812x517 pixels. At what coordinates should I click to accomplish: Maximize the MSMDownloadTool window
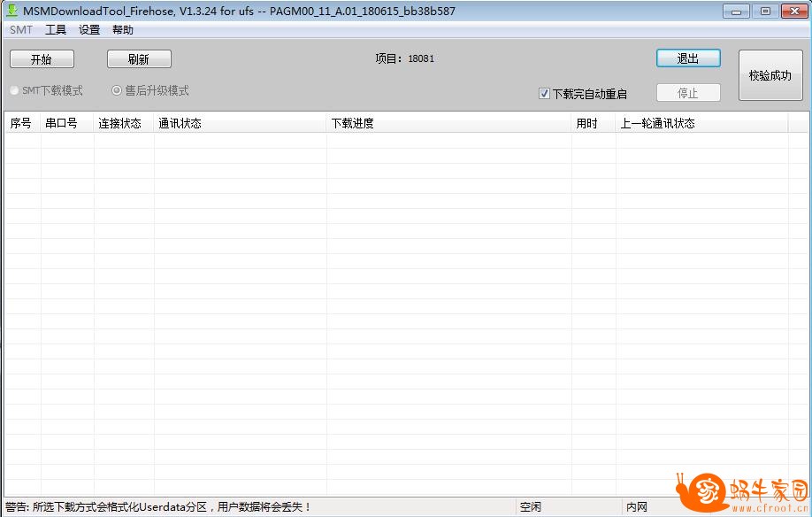[765, 11]
